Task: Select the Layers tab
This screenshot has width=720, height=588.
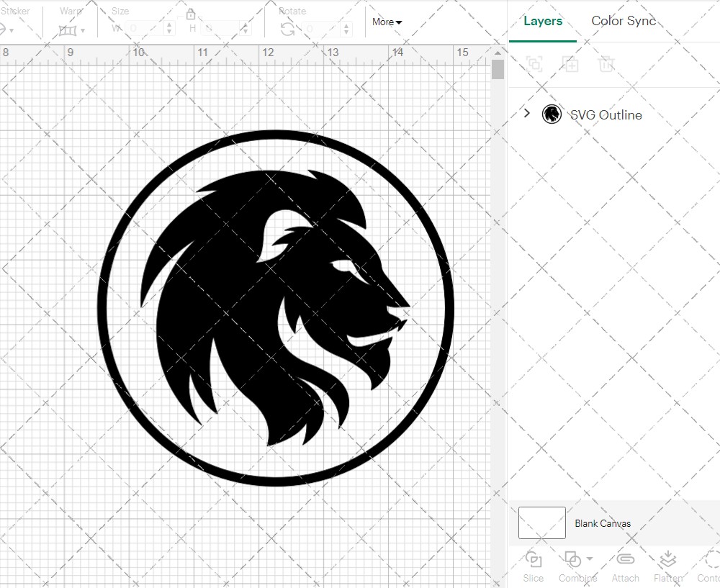Action: (543, 21)
